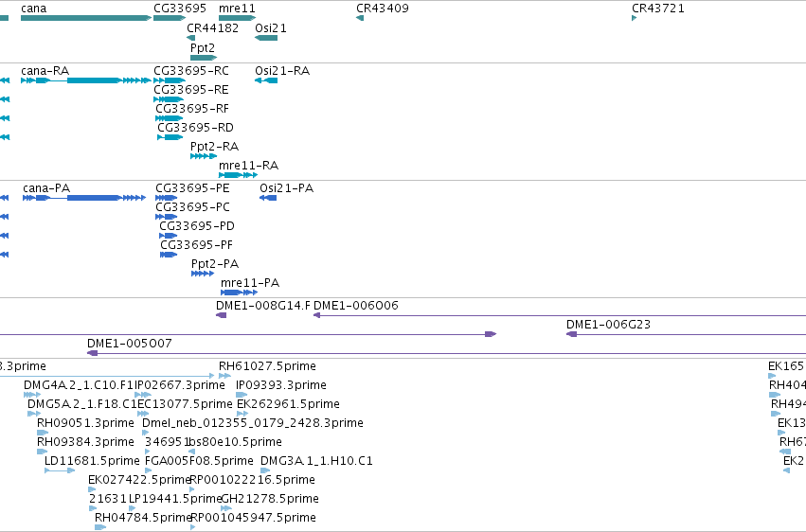This screenshot has width=806, height=532.
Task: Click the IP02667.3prime EST glyph
Action: click(x=142, y=395)
